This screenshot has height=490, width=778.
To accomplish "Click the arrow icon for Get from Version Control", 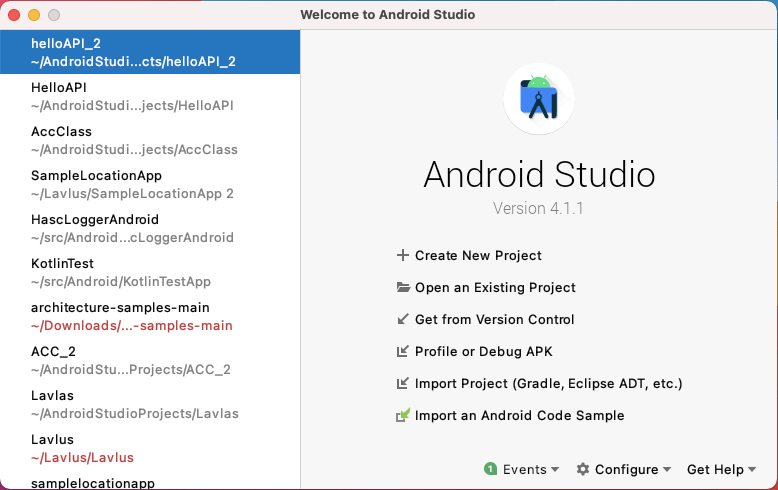I will coord(403,319).
